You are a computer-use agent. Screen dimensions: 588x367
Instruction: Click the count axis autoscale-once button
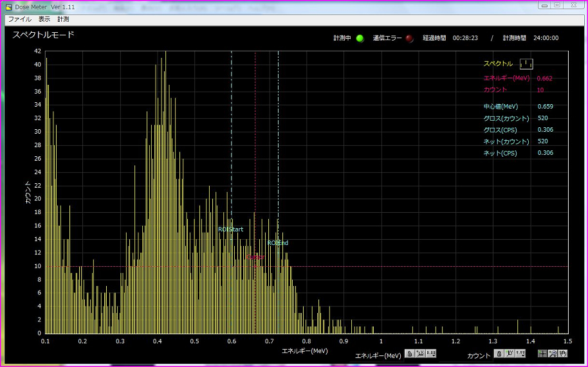click(x=510, y=354)
